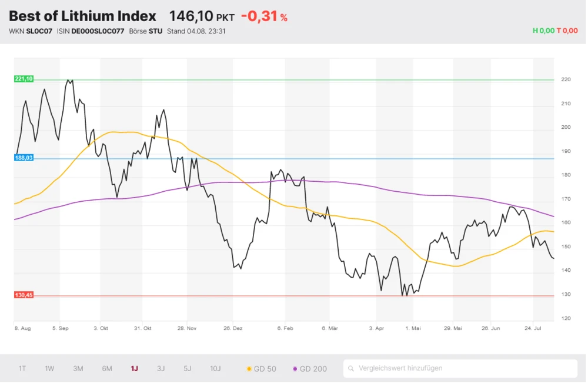Switch to the 3J chart period
The height and width of the screenshot is (383, 588).
(161, 369)
